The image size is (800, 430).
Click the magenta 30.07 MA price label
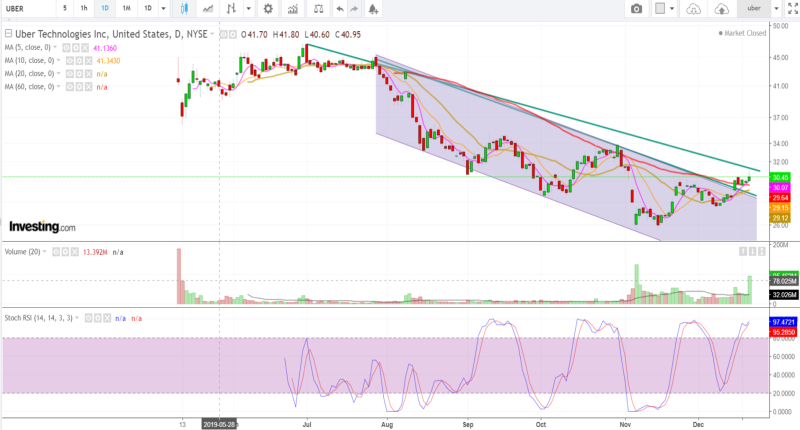click(780, 188)
